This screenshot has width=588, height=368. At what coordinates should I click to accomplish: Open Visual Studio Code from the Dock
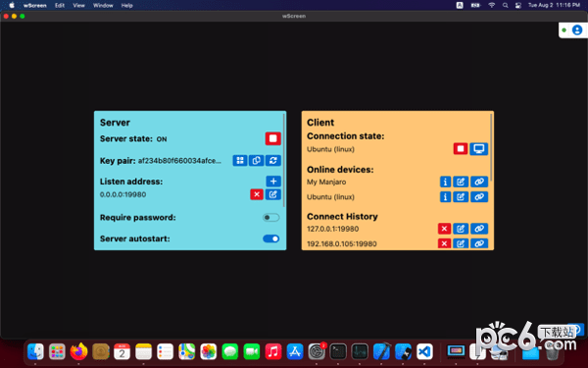pos(424,352)
